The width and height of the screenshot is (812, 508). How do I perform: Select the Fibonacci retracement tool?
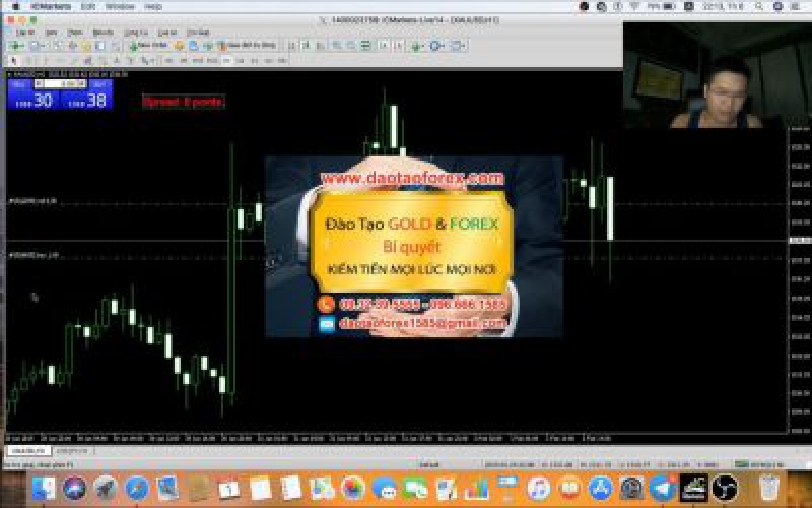[x=102, y=60]
